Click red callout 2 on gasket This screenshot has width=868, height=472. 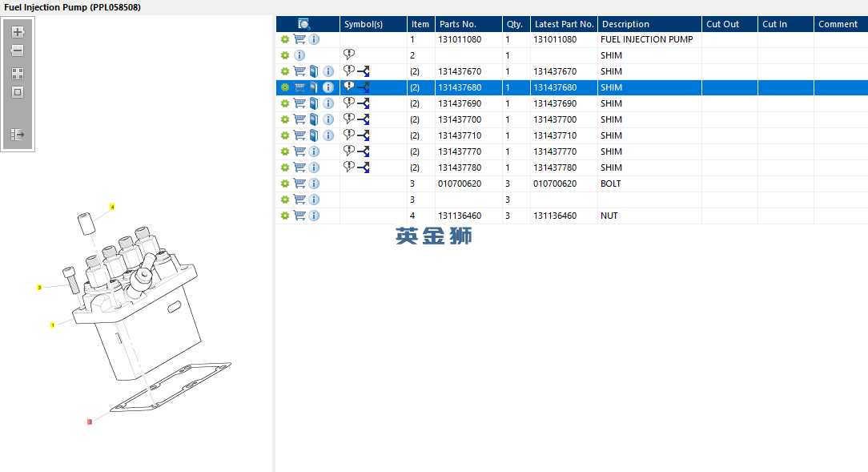click(90, 422)
